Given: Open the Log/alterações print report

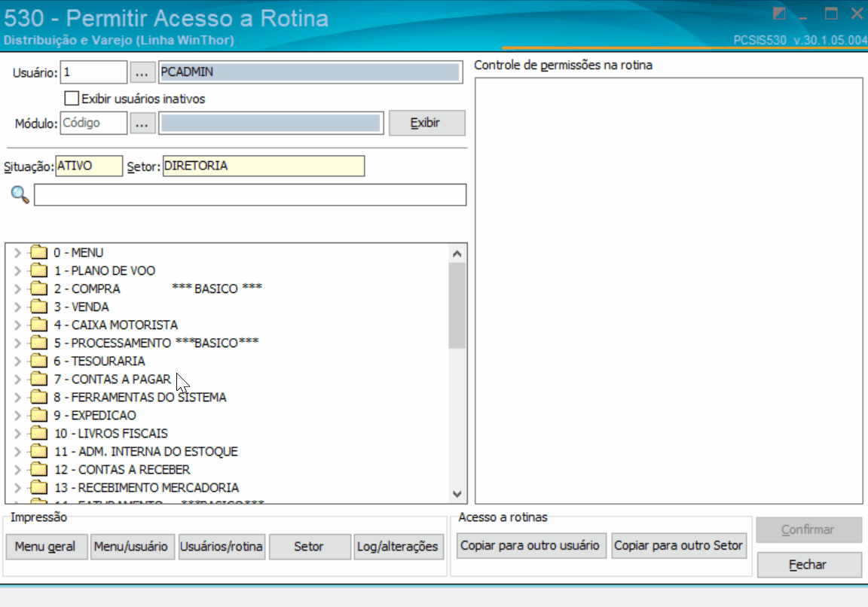Looking at the screenshot, I should point(398,547).
